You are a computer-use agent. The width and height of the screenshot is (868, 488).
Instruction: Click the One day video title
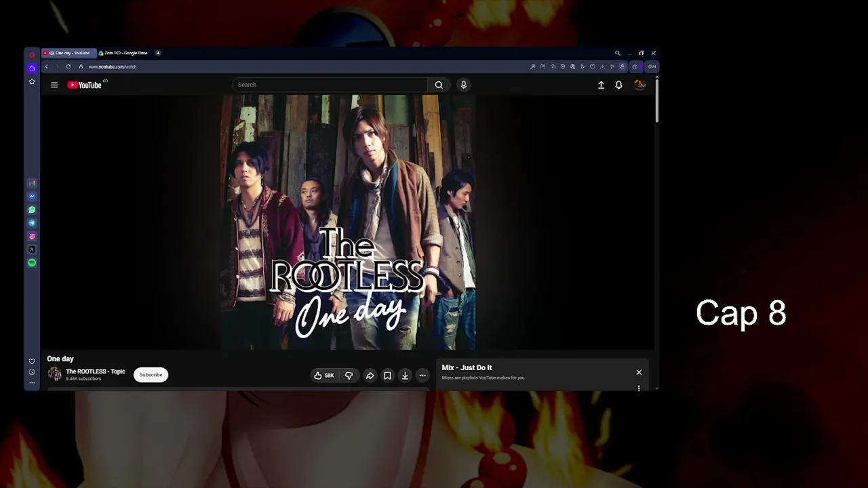click(60, 359)
